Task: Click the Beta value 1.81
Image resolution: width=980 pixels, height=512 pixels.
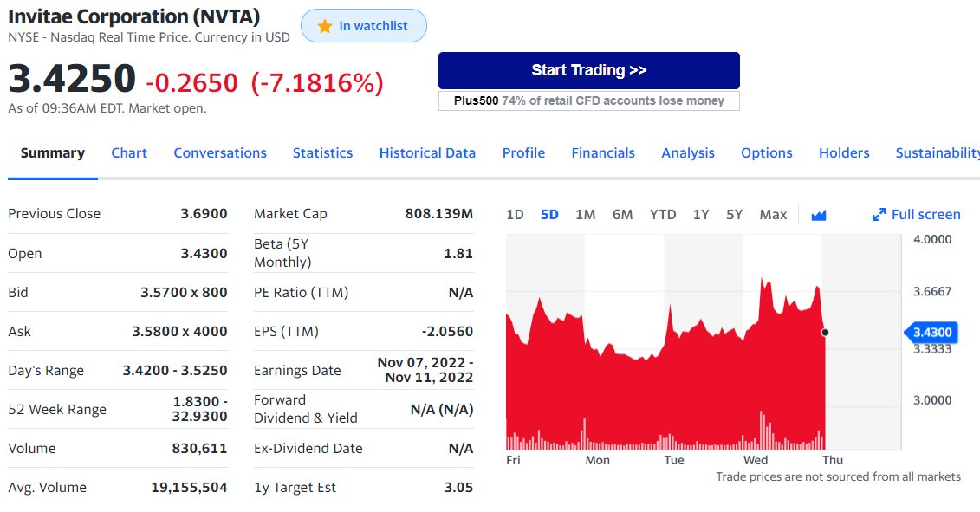Action: [x=458, y=253]
